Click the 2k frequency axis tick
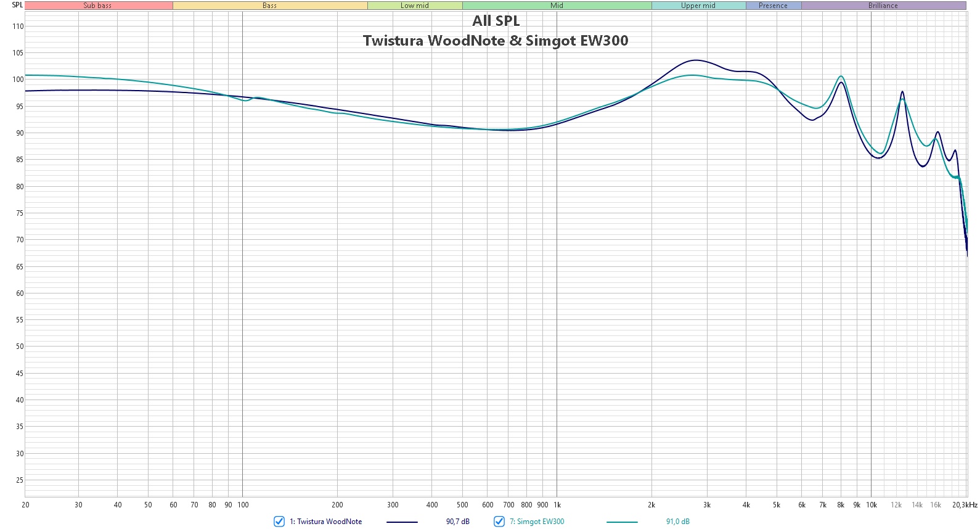 (651, 505)
